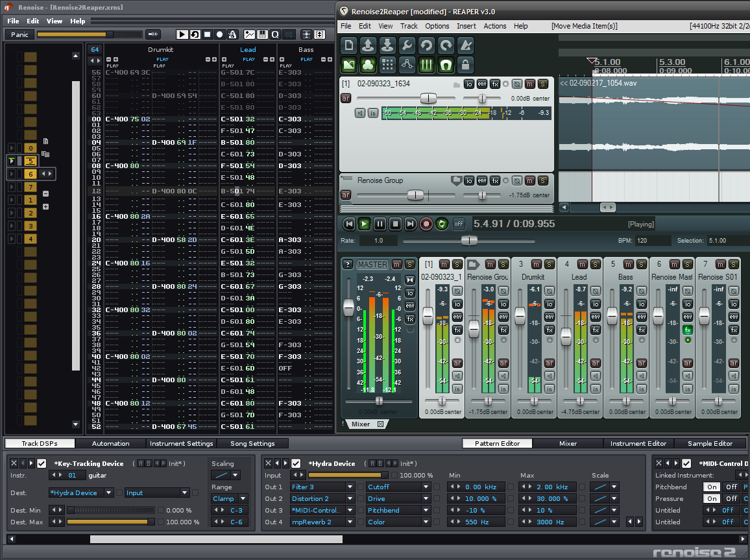Toggle Hydra Device enable checkbox
This screenshot has height=560, width=750.
pyautogui.click(x=296, y=463)
